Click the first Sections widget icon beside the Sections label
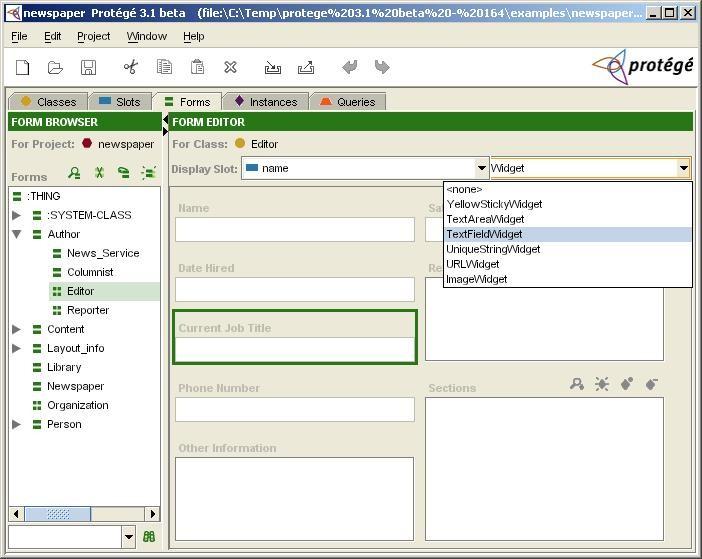 pyautogui.click(x=577, y=384)
